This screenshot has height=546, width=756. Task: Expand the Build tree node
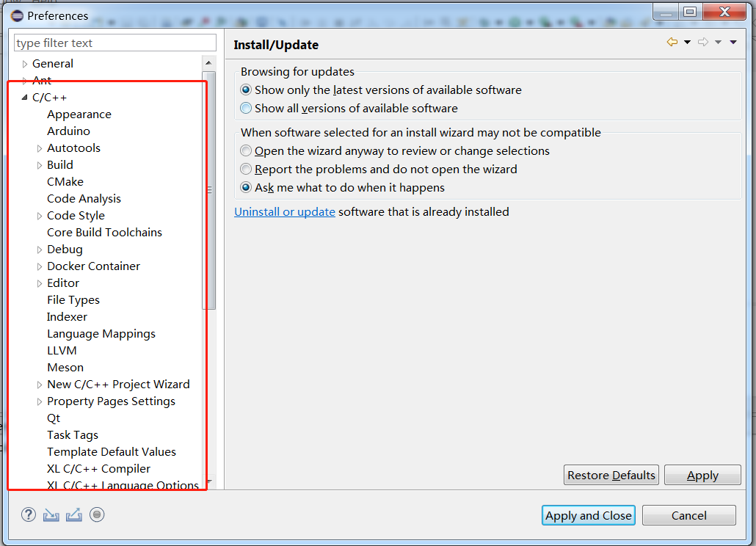click(40, 164)
